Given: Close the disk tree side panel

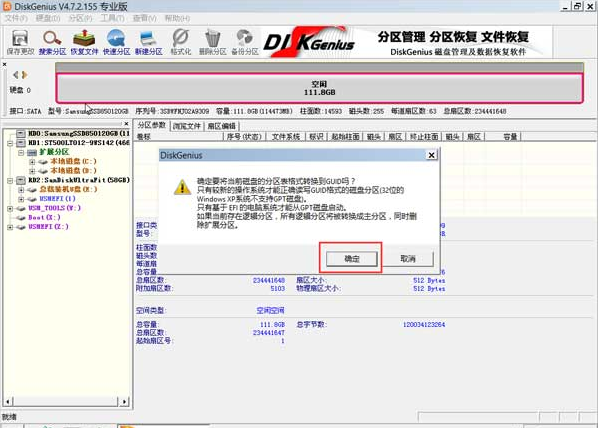Looking at the screenshot, I should 126,124.
